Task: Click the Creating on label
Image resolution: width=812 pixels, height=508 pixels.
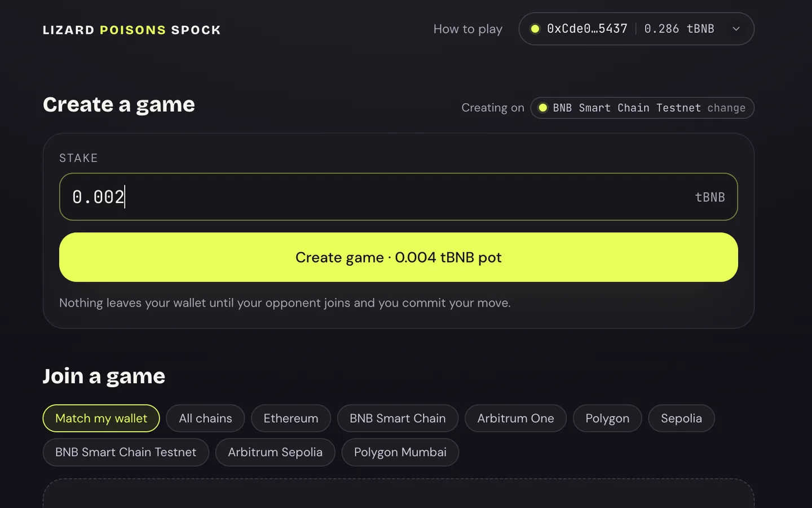Action: point(493,108)
